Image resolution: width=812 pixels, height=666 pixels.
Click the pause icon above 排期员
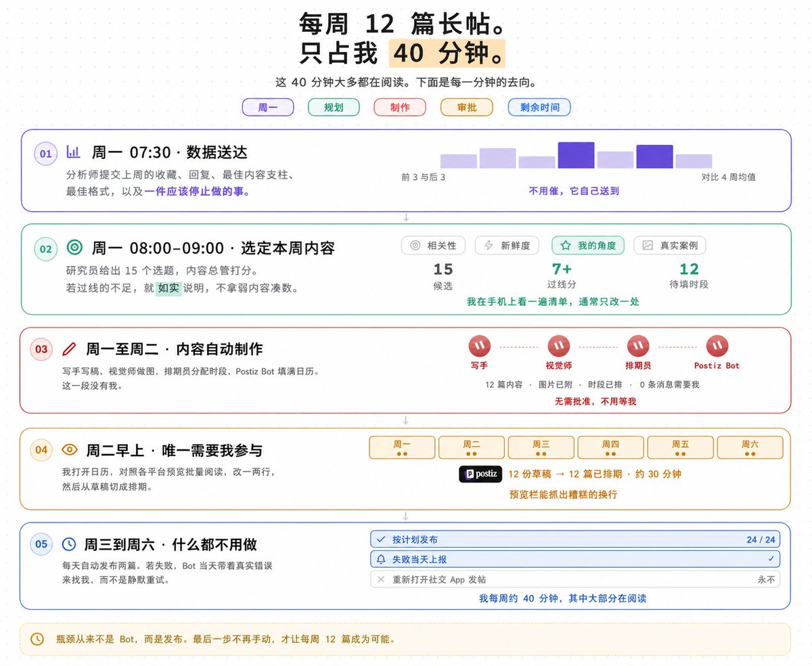(x=638, y=347)
